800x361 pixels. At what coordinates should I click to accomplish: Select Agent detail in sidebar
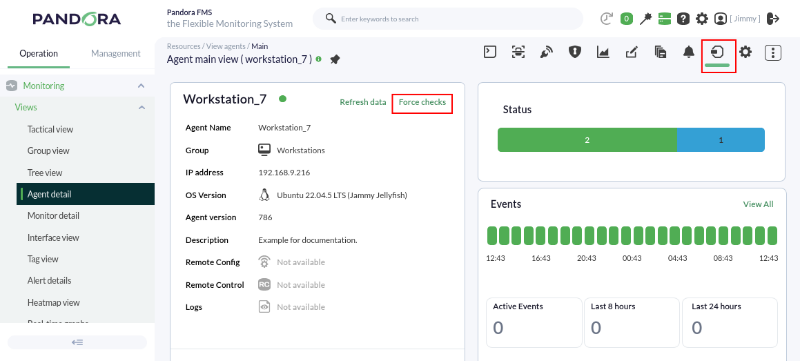(86, 194)
